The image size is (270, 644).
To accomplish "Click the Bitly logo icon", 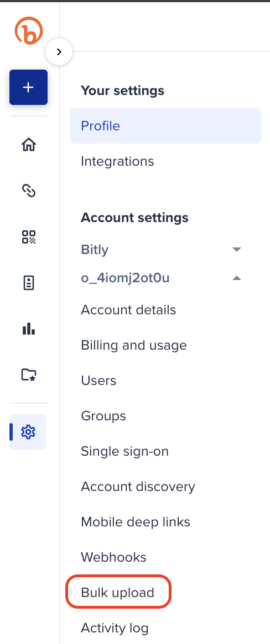I will click(29, 31).
